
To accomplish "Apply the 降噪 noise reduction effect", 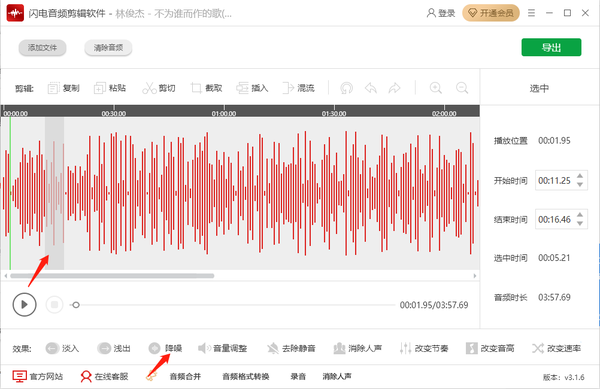I will pyautogui.click(x=165, y=348).
